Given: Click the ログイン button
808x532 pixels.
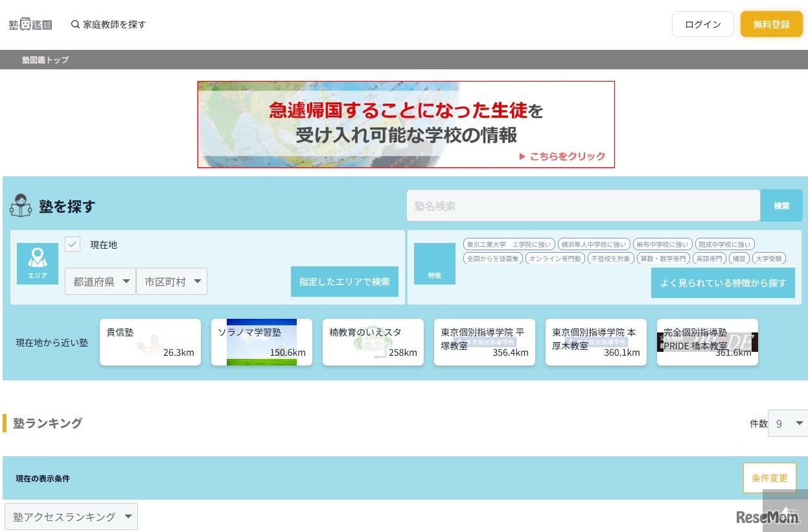Looking at the screenshot, I should tap(702, 25).
